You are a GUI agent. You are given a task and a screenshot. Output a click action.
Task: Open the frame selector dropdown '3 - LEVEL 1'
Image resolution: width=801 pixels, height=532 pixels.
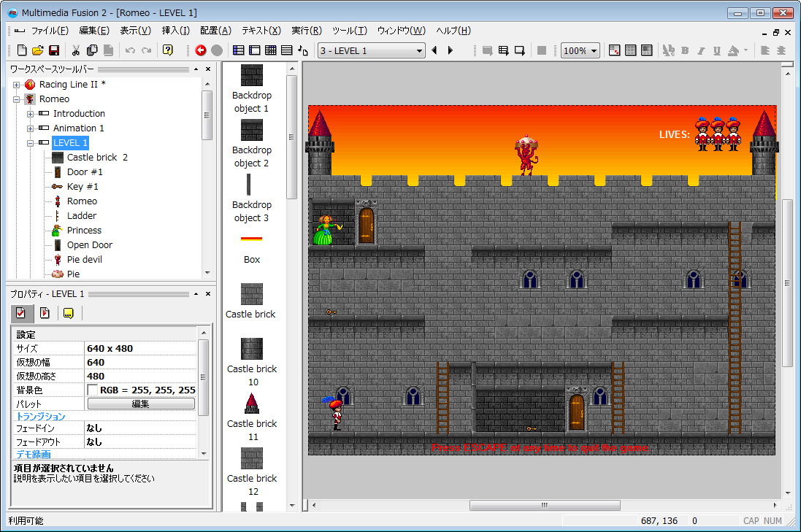(x=372, y=50)
